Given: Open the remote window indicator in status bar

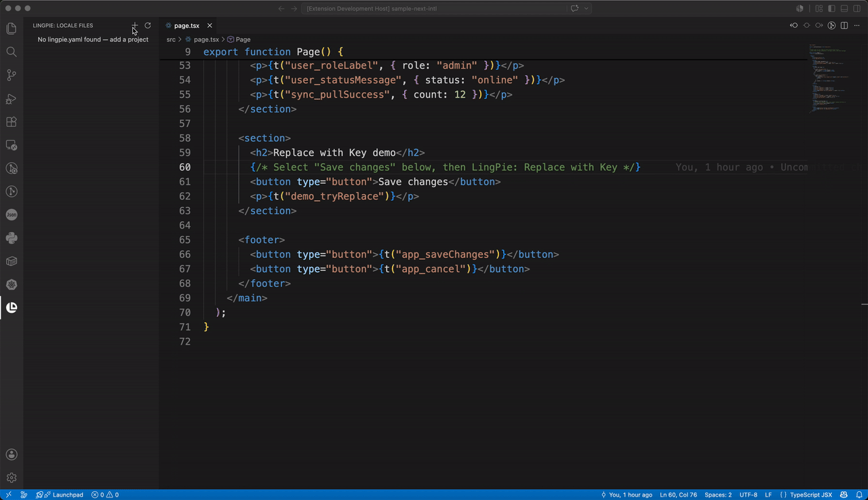Looking at the screenshot, I should [8, 495].
